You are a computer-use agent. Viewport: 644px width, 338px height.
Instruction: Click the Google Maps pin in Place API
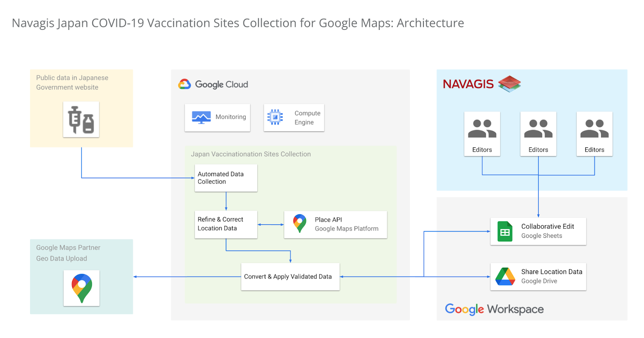(299, 224)
